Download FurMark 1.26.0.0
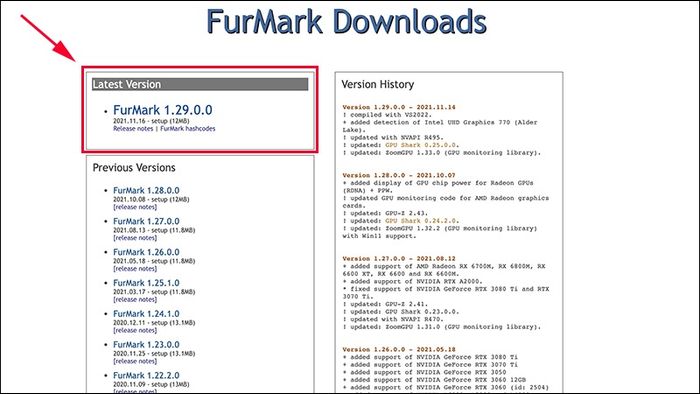700x394 pixels. point(146,252)
